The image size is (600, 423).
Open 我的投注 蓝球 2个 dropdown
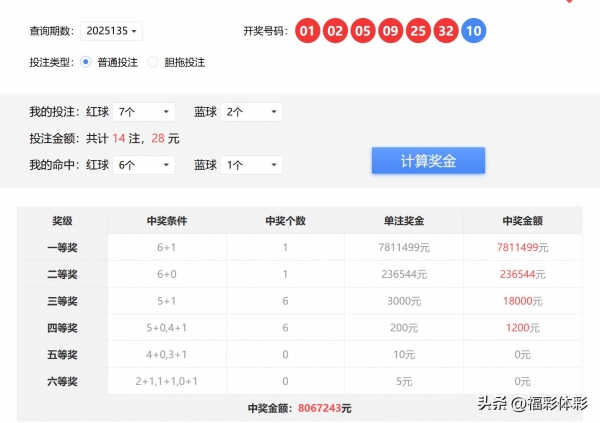coord(251,112)
